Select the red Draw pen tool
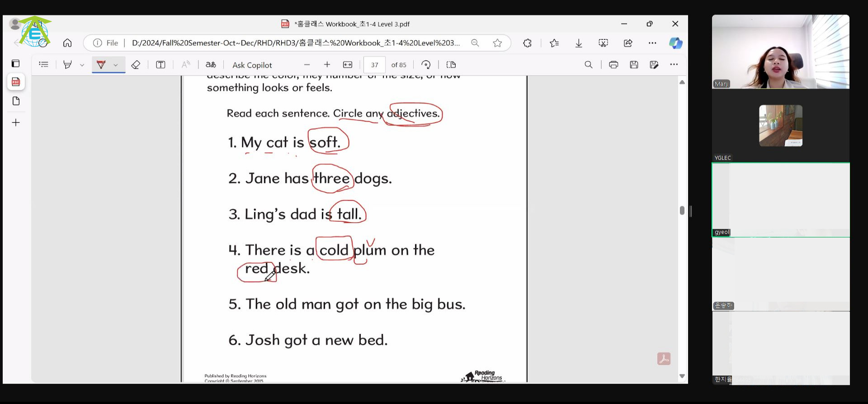The width and height of the screenshot is (868, 404). pos(101,65)
